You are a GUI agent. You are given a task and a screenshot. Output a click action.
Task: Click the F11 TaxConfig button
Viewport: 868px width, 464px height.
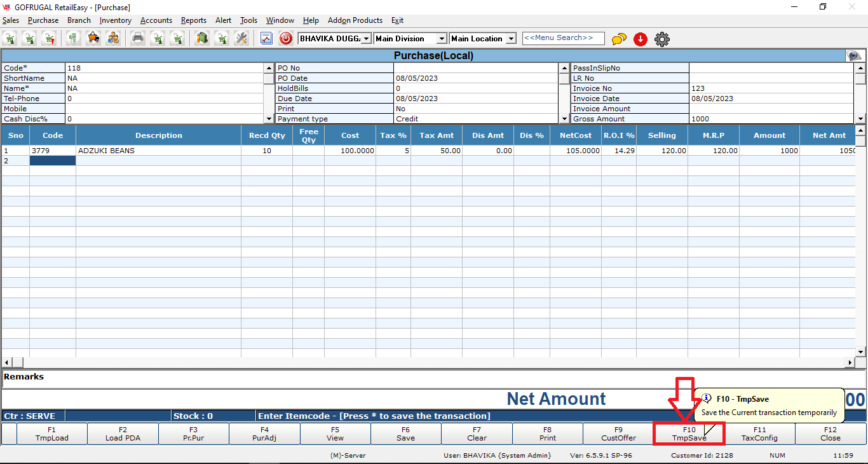(x=760, y=433)
